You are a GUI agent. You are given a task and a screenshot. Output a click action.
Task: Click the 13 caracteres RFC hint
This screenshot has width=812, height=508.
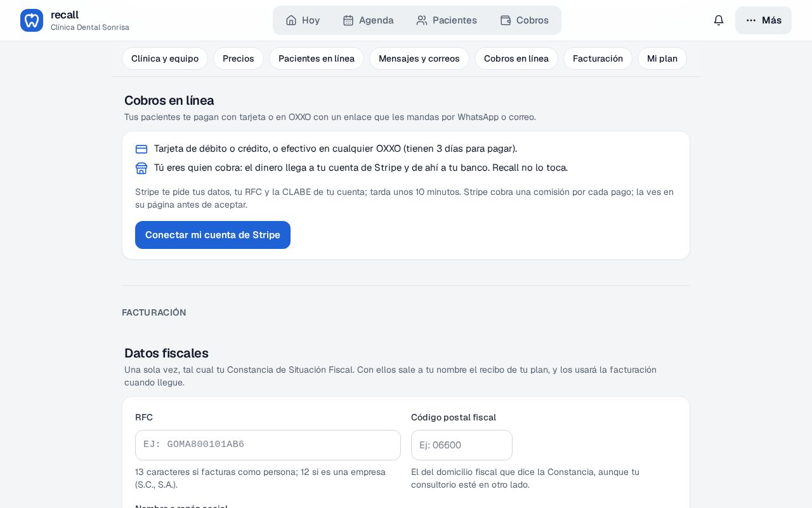click(261, 478)
